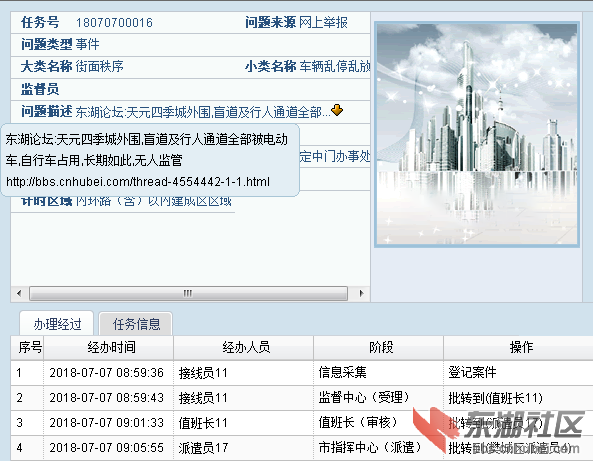Click the 监督中心（受理） stage cell

(x=365, y=397)
